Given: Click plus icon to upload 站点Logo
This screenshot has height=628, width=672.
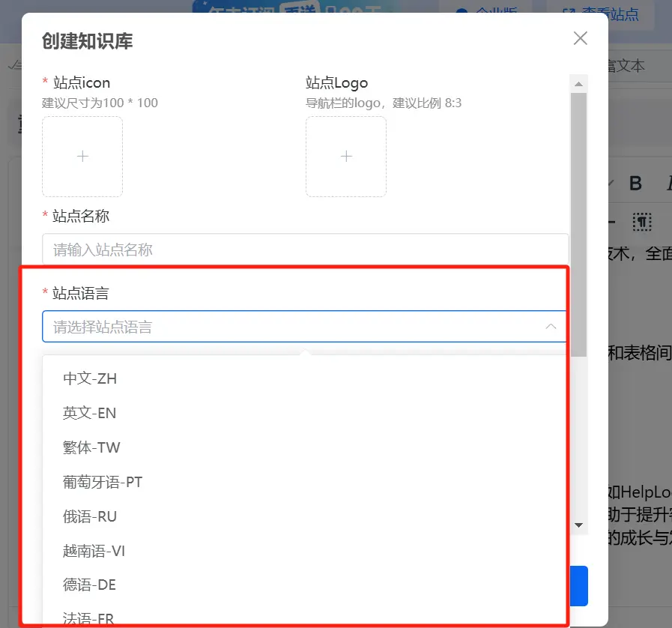Looking at the screenshot, I should (346, 156).
